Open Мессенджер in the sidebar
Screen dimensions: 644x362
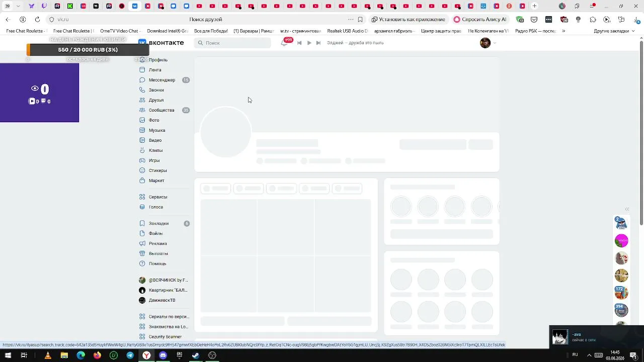point(162,80)
